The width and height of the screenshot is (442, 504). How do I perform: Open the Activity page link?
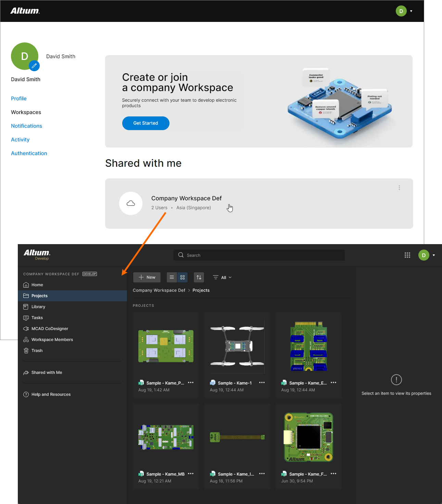click(20, 140)
